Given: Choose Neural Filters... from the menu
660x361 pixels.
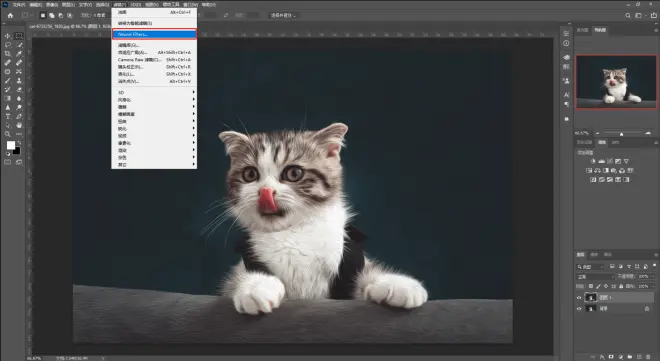Looking at the screenshot, I should 154,34.
